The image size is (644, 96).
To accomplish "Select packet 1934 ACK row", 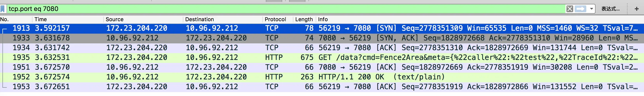I will [x=322, y=48].
